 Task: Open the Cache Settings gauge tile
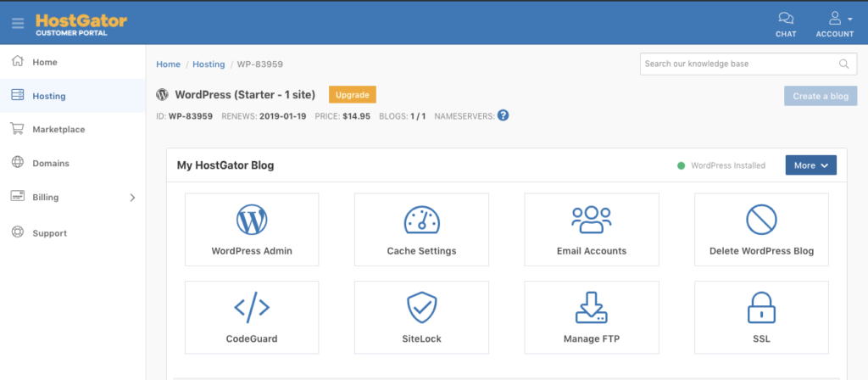tap(421, 229)
